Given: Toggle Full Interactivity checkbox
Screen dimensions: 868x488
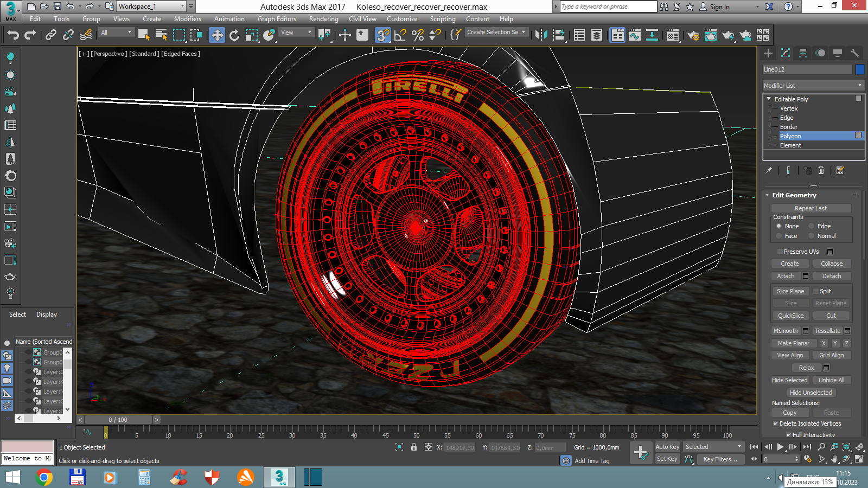Looking at the screenshot, I should (x=789, y=435).
